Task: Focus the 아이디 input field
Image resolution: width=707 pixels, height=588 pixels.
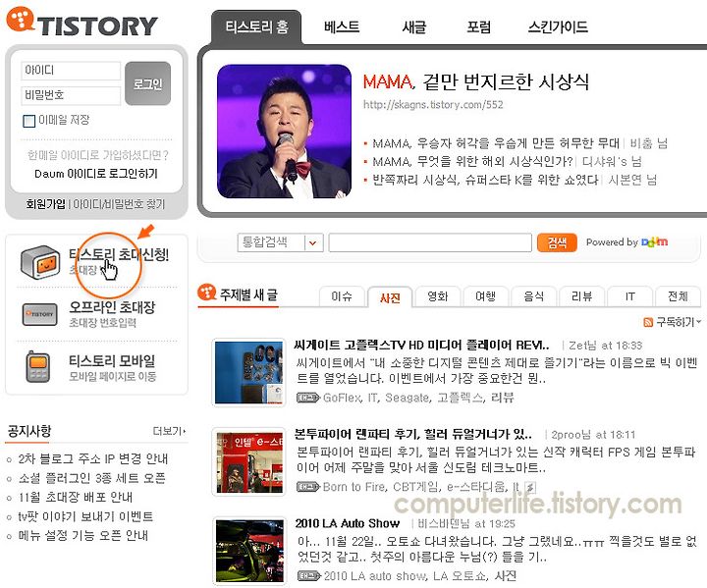Action: point(71,71)
